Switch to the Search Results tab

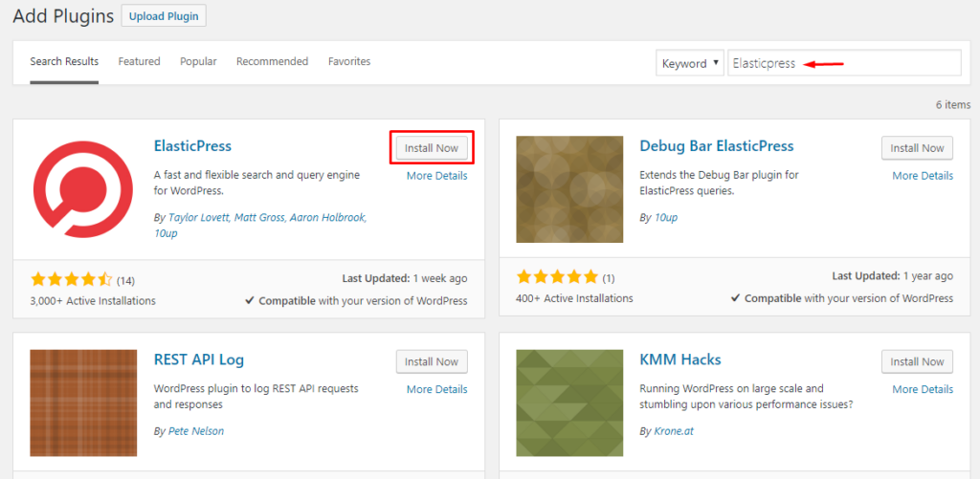(64, 61)
